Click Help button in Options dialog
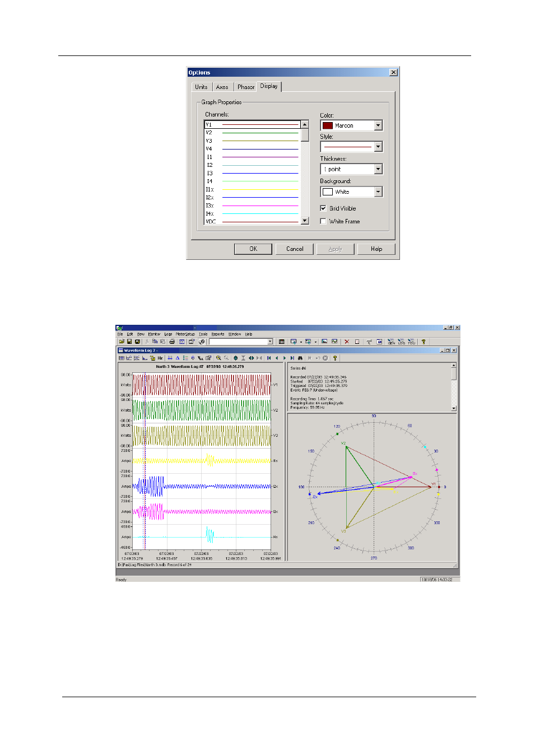 tap(376, 249)
